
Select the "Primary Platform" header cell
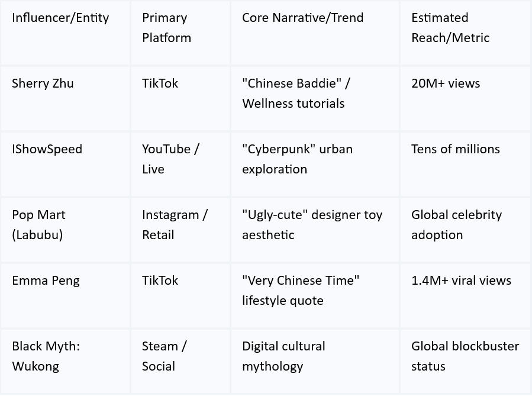tap(166, 28)
